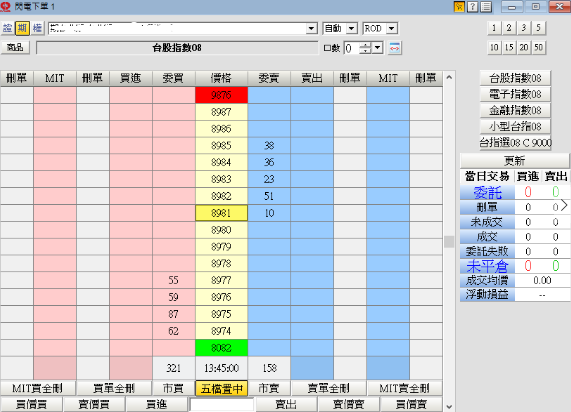Open the ROD order type dropdown
The image size is (571, 412).
click(x=391, y=28)
